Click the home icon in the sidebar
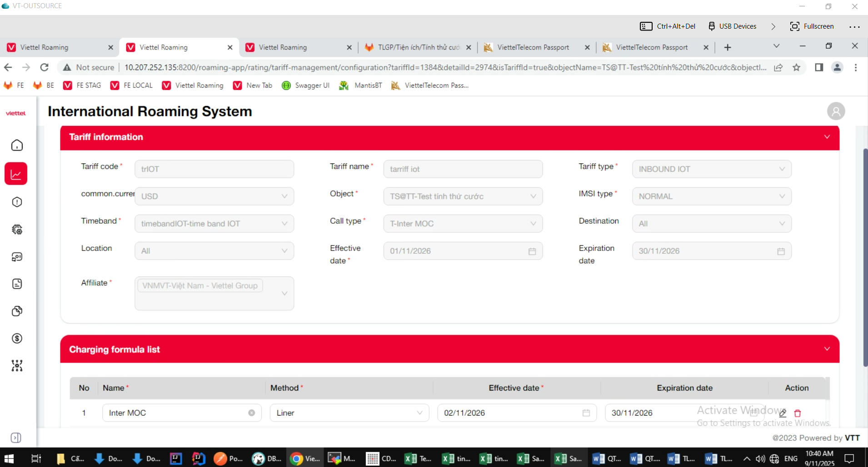Viewport: 868px width, 467px height. pos(17,145)
